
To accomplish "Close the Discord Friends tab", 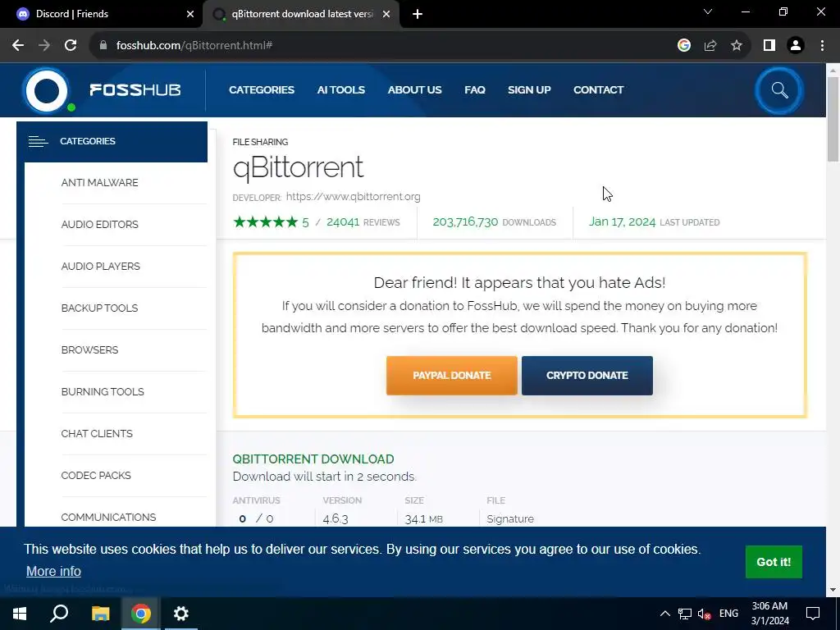I will [x=190, y=15].
